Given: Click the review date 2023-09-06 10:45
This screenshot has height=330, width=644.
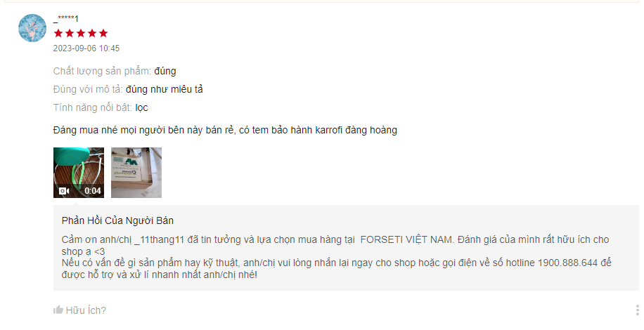Looking at the screenshot, I should click(86, 48).
